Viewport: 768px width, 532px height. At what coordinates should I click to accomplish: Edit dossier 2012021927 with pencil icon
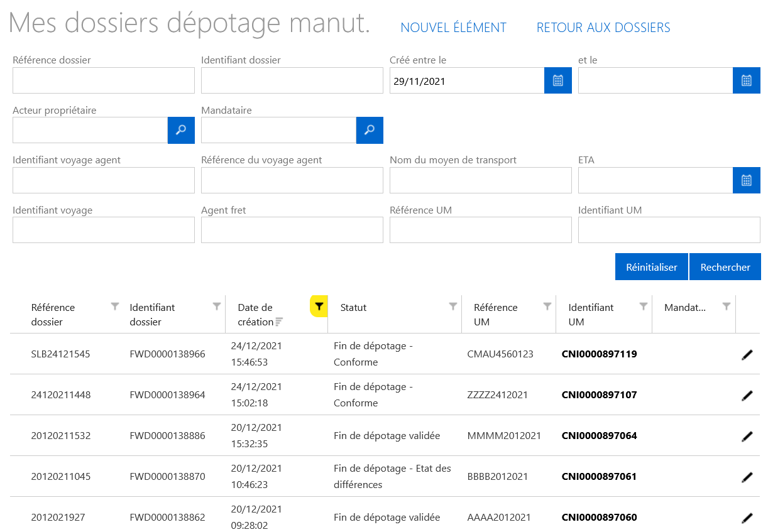coord(747,518)
